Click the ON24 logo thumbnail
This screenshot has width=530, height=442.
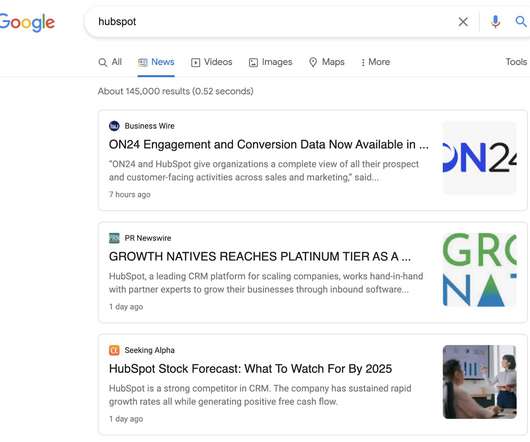(x=480, y=158)
